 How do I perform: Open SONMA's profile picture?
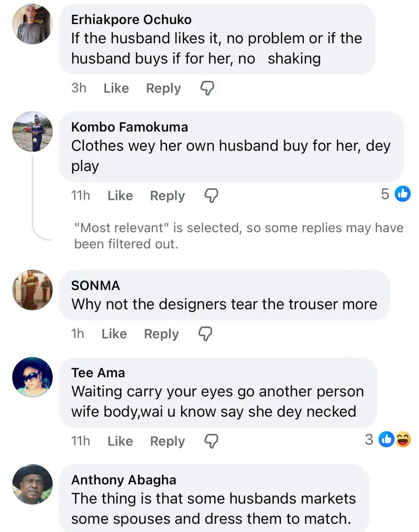pos(32,290)
